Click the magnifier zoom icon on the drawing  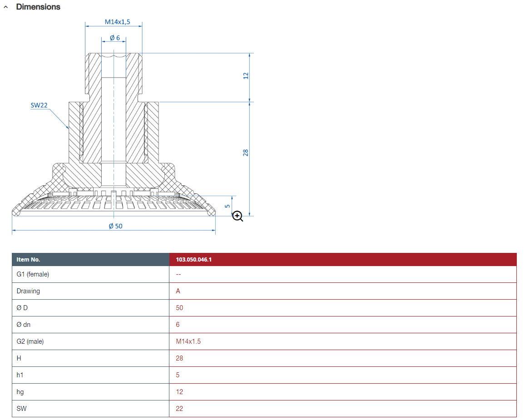coord(238,216)
